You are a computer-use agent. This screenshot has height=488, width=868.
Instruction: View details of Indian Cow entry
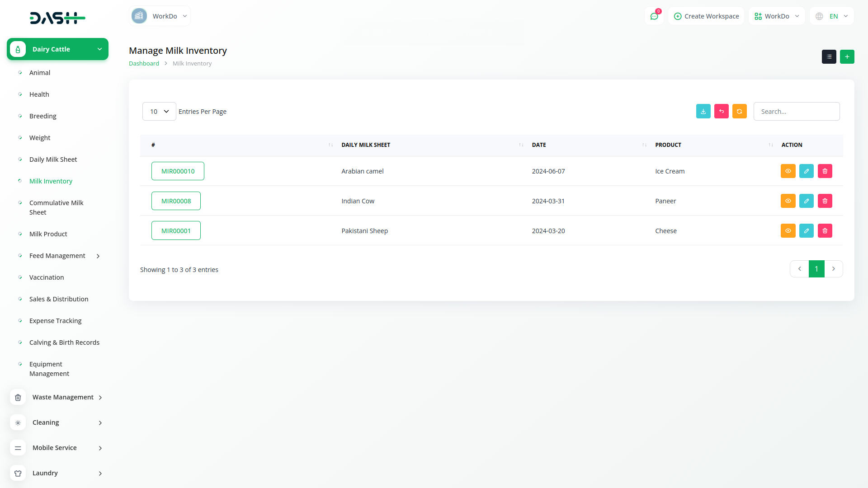(788, 201)
